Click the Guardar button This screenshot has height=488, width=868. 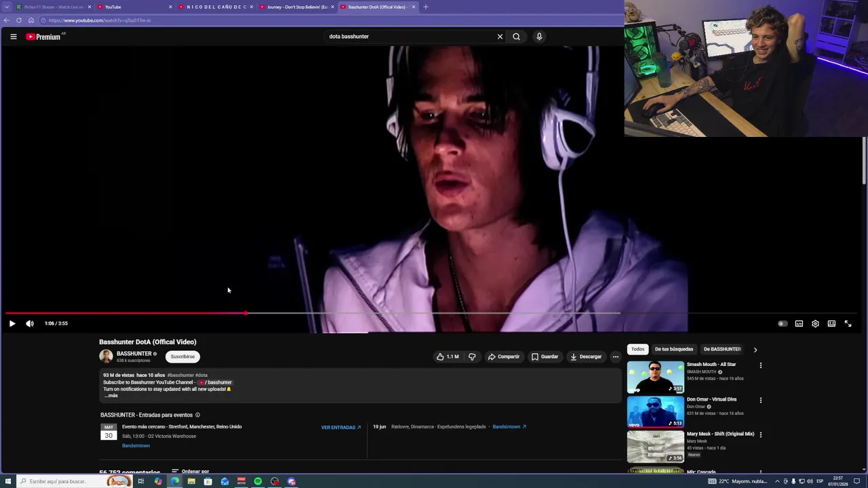[545, 357]
